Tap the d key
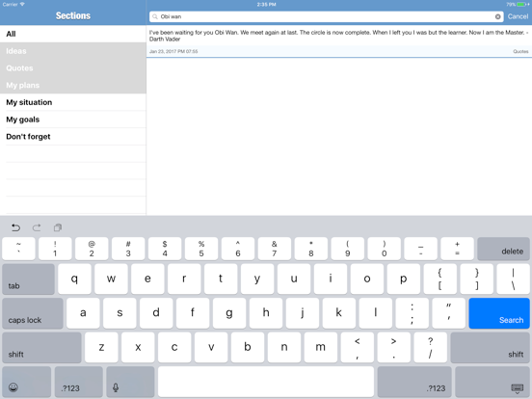This screenshot has width=532, height=399. tap(156, 313)
